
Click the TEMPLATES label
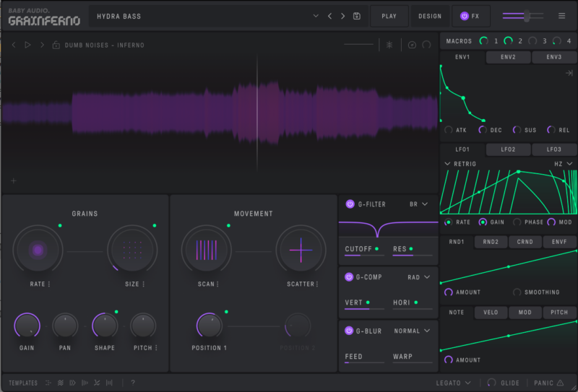coord(23,383)
